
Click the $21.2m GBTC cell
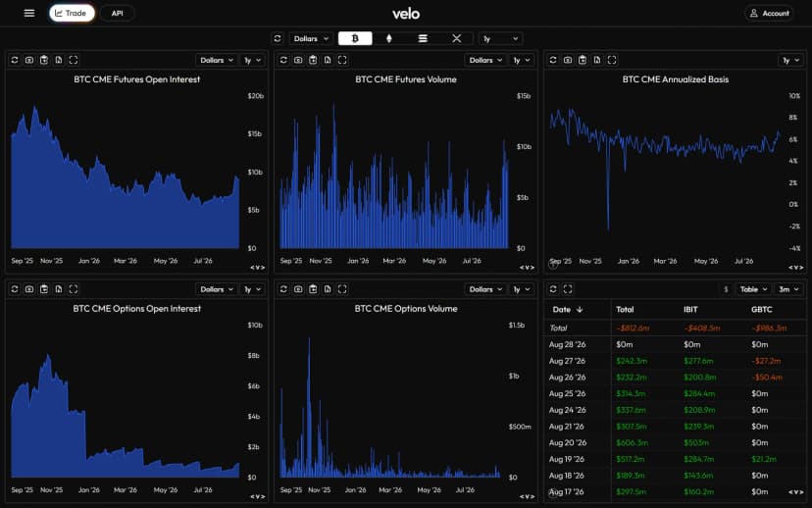763,459
